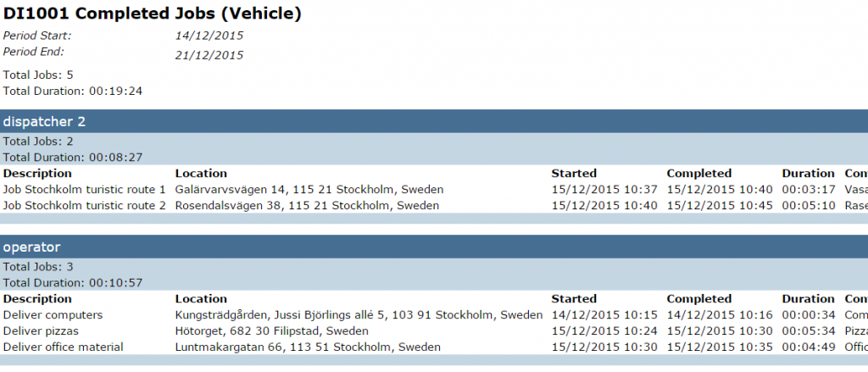Click Started column header in dispatcher 2 section
This screenshot has height=372, width=868.
(574, 174)
